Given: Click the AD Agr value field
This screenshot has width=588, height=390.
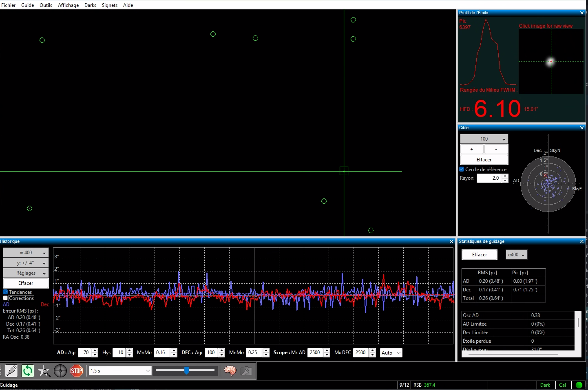Looking at the screenshot, I should click(x=85, y=353).
